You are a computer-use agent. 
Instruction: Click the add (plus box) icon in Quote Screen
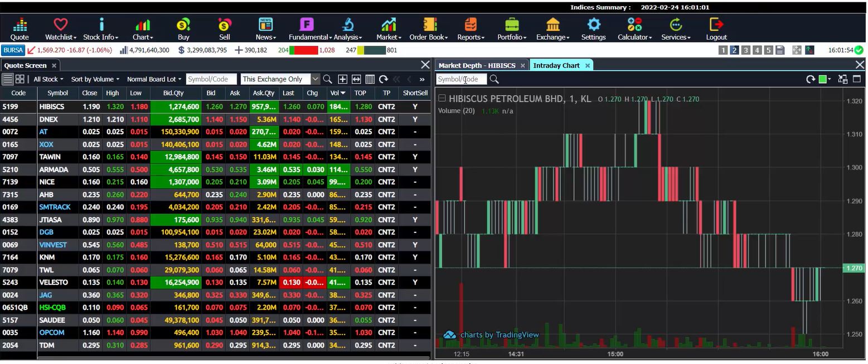click(343, 79)
